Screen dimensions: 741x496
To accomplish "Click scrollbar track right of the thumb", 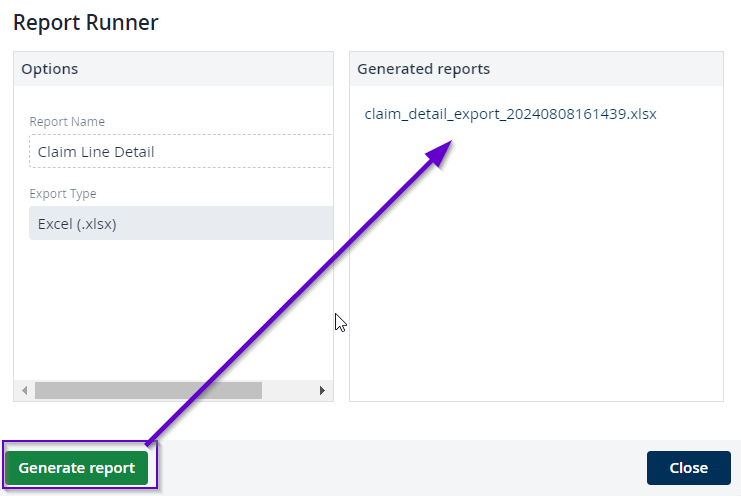I will (x=288, y=390).
